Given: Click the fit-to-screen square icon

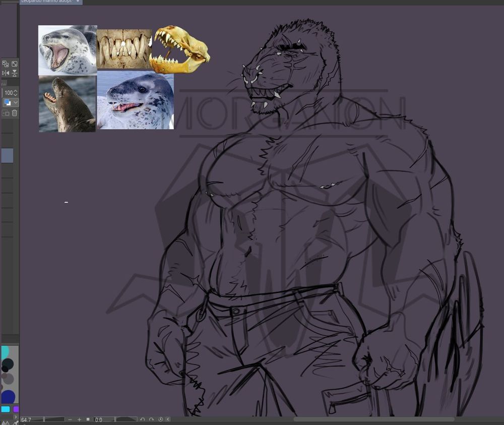Looking at the screenshot, I should pyautogui.click(x=88, y=419).
